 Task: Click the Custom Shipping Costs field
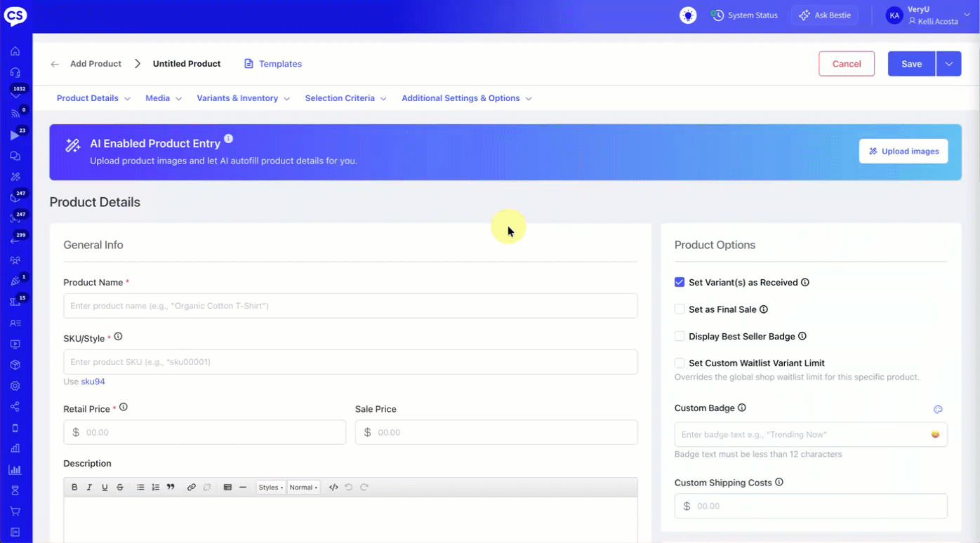click(x=811, y=506)
